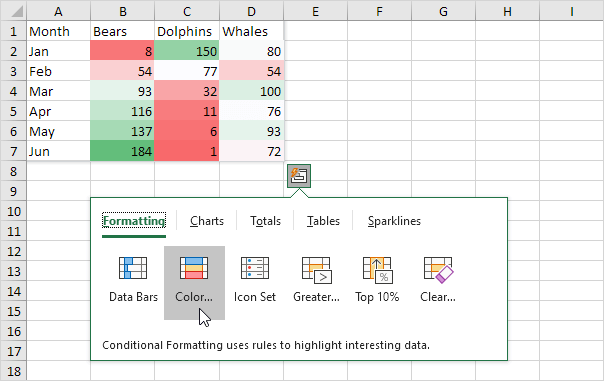Apply Color Scale formatting
This screenshot has height=381, width=604.
tap(194, 283)
